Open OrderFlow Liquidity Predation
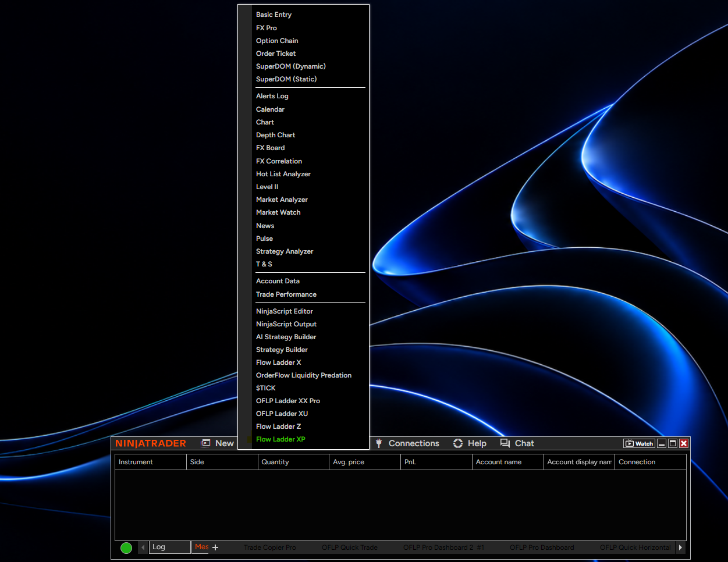The height and width of the screenshot is (562, 728). [303, 375]
